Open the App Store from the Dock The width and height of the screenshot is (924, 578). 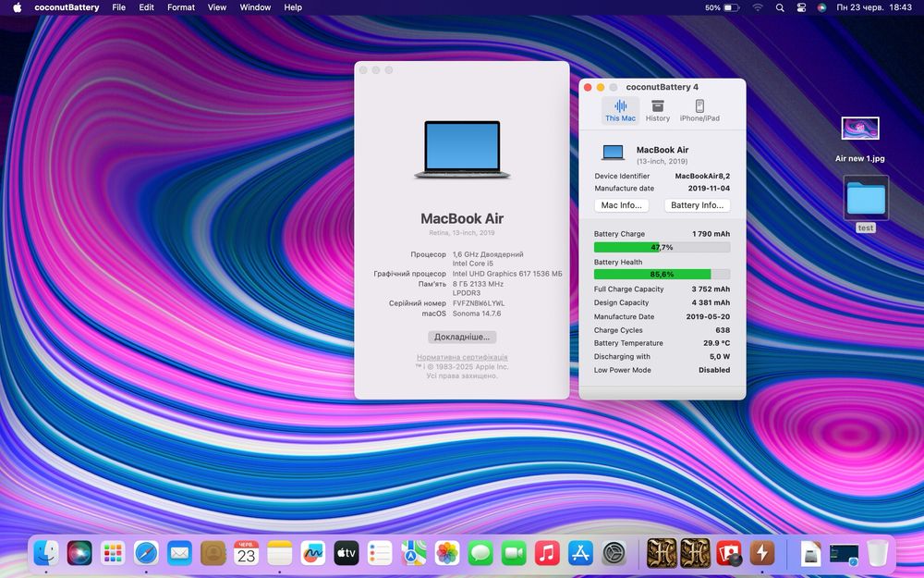coord(580,553)
